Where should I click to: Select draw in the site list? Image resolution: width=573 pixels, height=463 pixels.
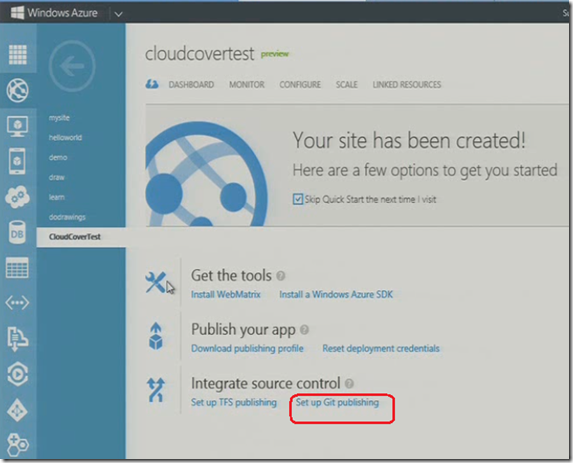pyautogui.click(x=57, y=177)
